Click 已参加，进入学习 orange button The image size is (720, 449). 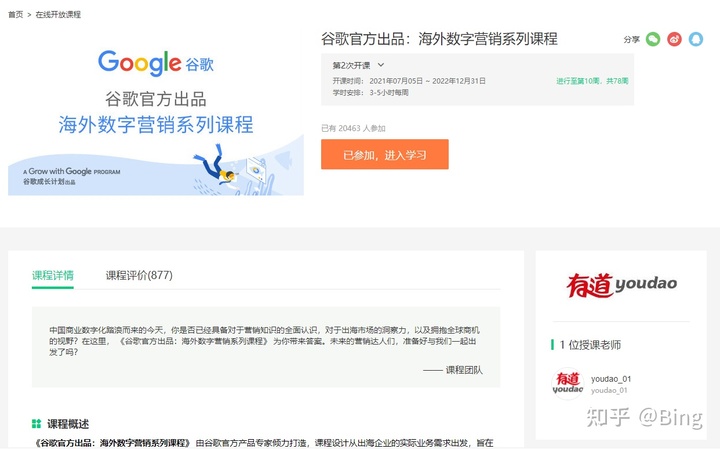coord(385,155)
